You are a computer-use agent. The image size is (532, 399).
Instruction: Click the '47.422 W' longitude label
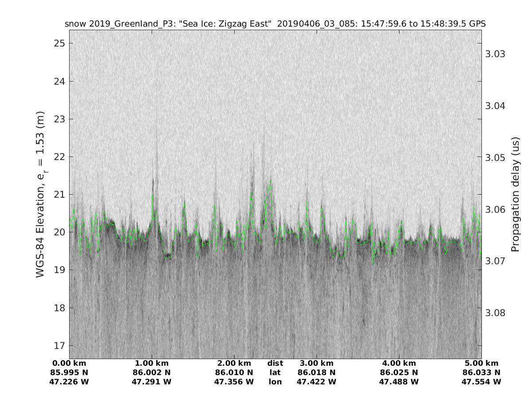tap(317, 382)
